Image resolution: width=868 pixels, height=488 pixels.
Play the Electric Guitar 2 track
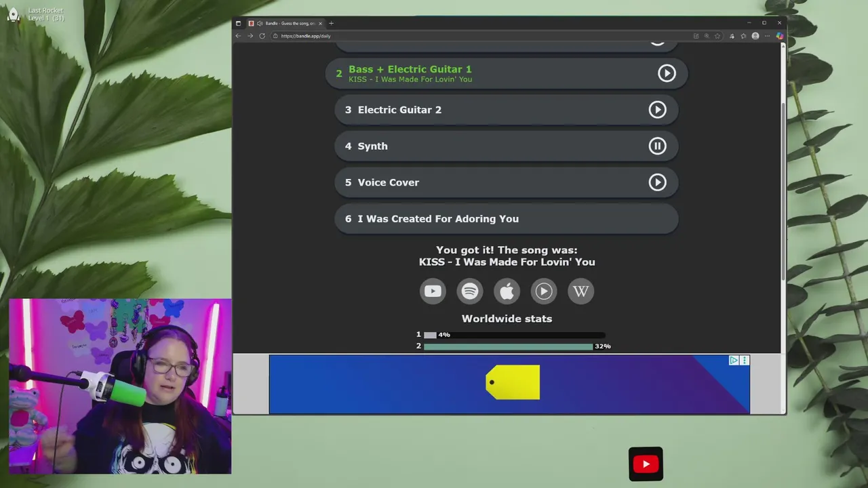(657, 110)
